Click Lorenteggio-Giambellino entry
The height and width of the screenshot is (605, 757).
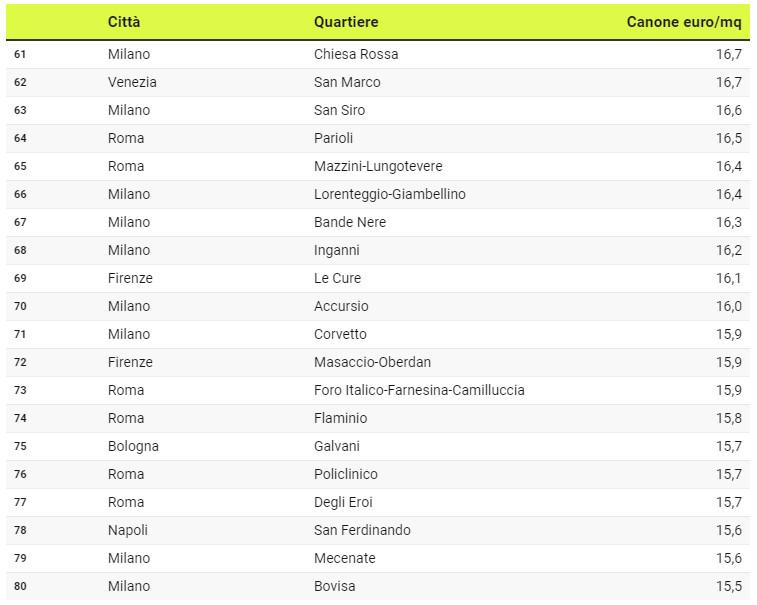[x=390, y=194]
